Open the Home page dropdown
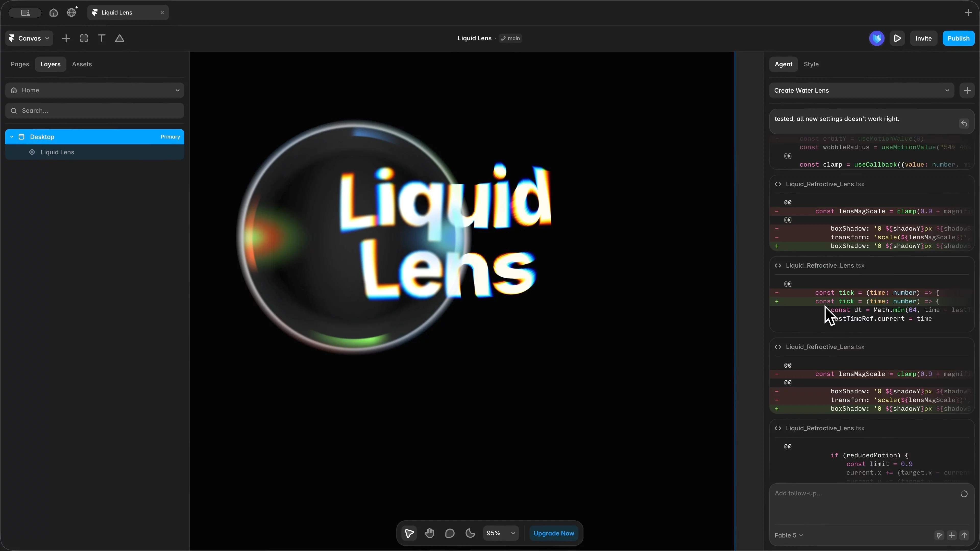The image size is (980, 551). (95, 90)
